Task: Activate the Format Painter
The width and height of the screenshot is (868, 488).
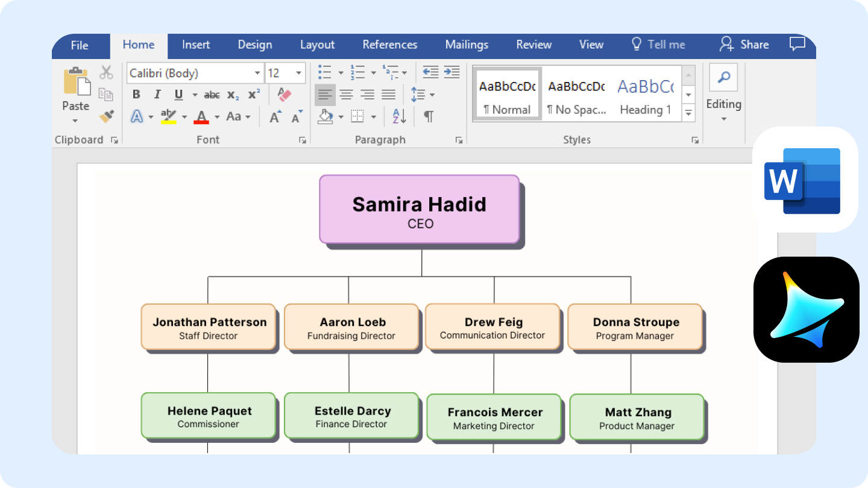Action: tap(106, 116)
